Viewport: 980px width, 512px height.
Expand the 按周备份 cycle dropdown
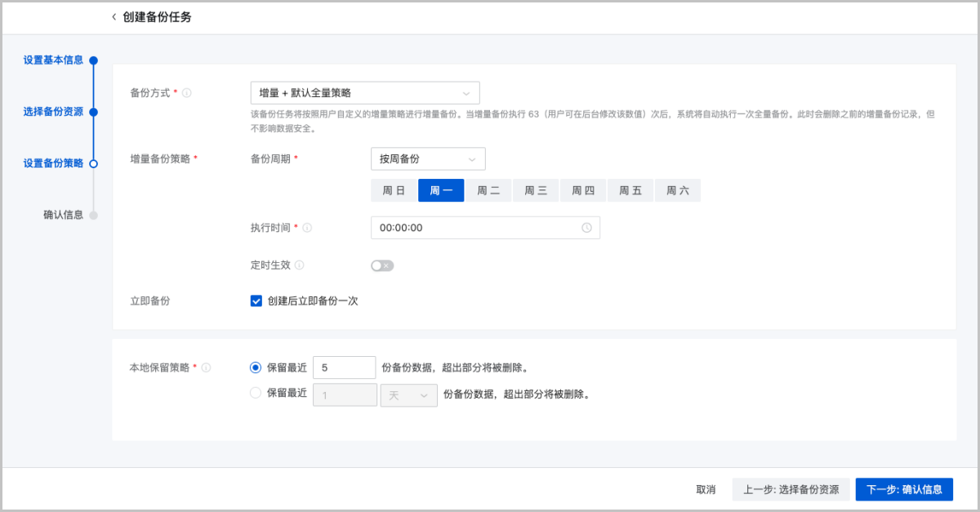tap(427, 159)
